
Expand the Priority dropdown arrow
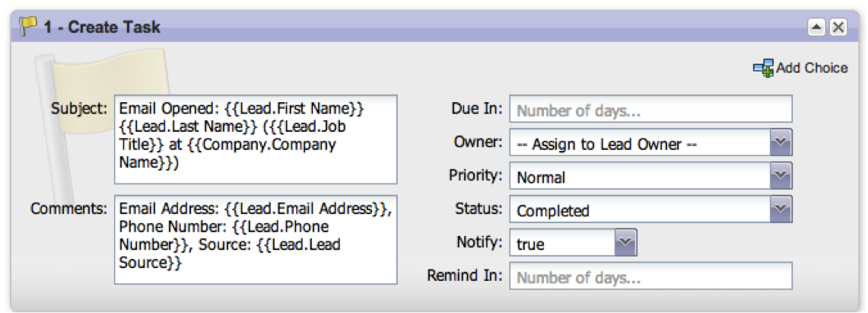click(x=781, y=177)
